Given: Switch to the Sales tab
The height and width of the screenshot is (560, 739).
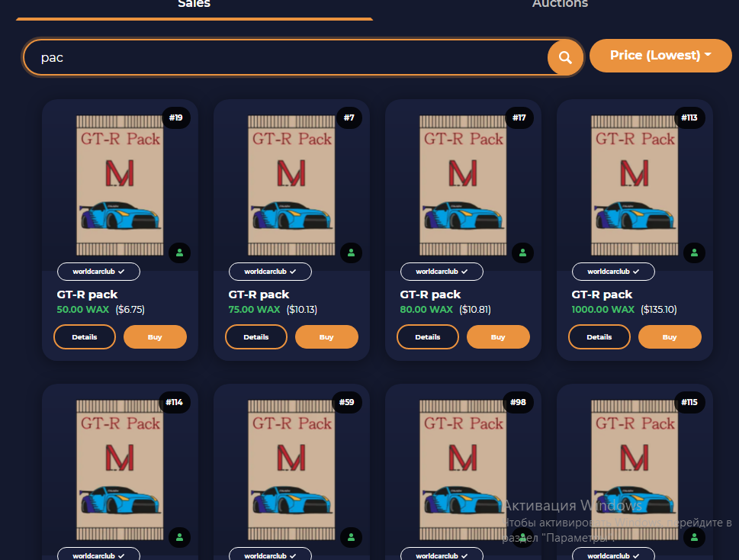Looking at the screenshot, I should point(194,5).
